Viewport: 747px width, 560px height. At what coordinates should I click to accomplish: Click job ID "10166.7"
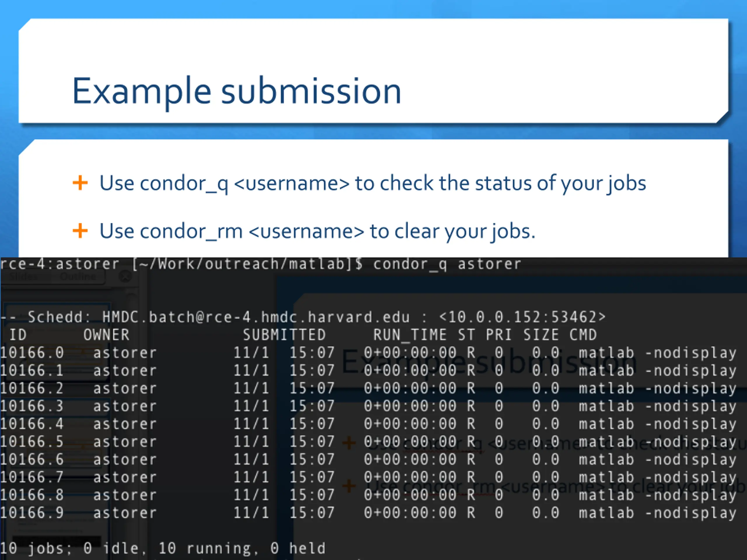coord(32,477)
